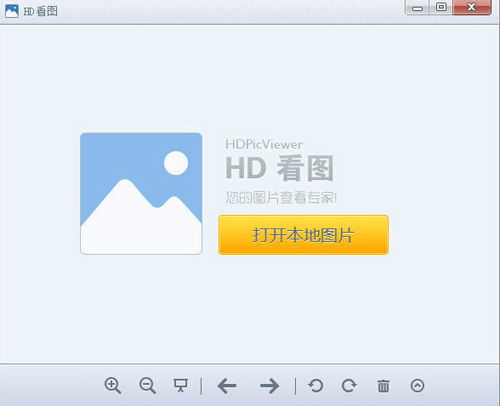Image resolution: width=500 pixels, height=406 pixels.
Task: Close the HD 看图 window
Action: (472, 7)
